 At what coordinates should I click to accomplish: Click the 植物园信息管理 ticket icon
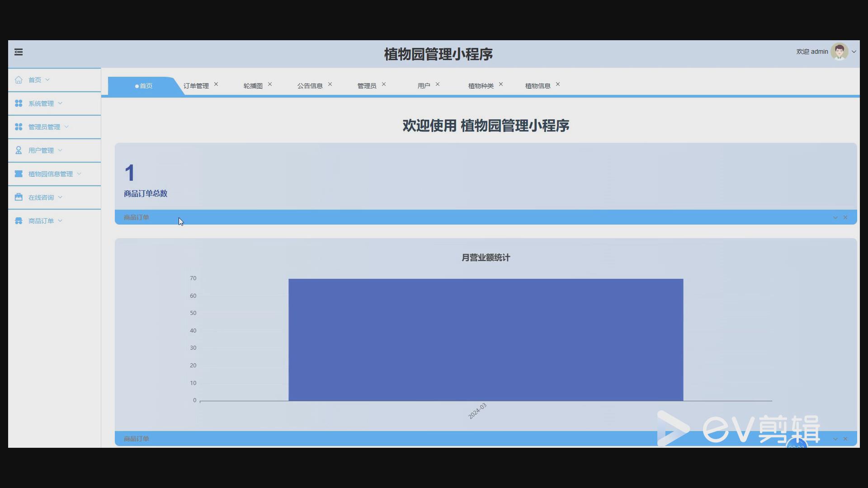[19, 174]
